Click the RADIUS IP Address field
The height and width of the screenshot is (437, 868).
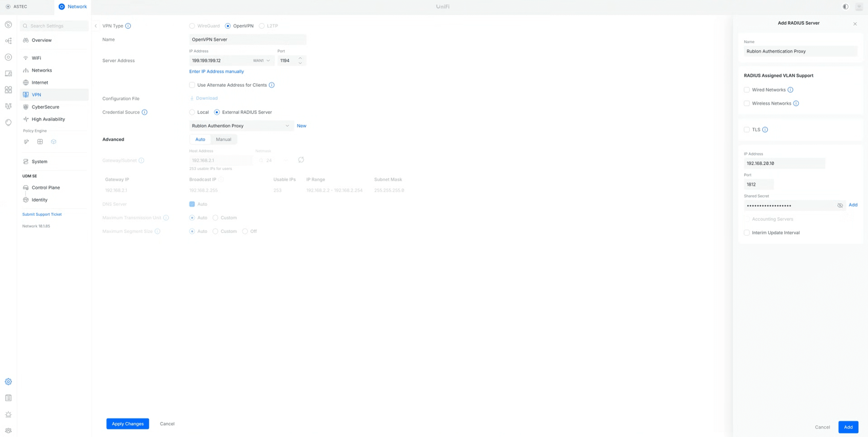[x=784, y=164]
